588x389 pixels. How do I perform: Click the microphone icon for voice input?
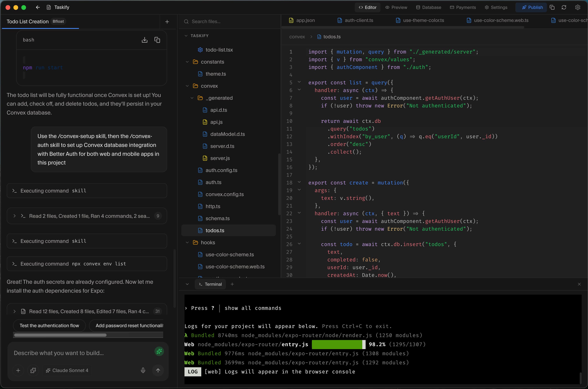click(x=143, y=370)
